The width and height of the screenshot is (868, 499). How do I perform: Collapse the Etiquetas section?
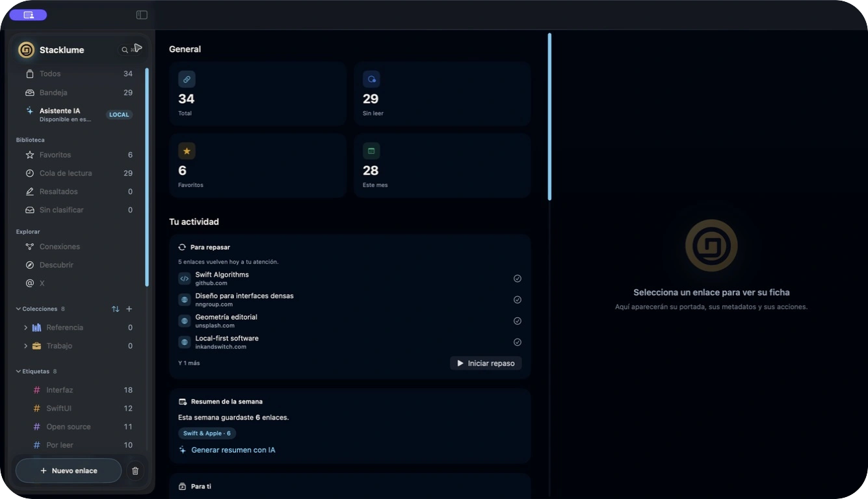pos(18,372)
